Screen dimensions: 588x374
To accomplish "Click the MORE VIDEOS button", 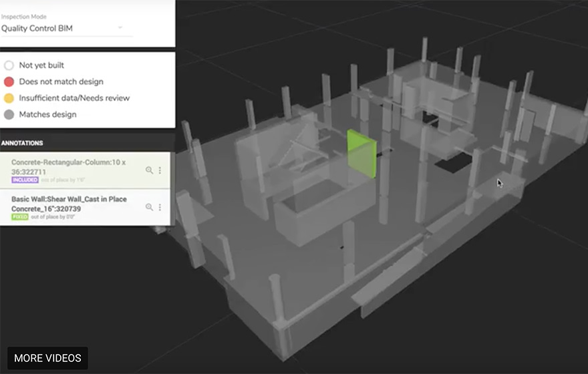I will (47, 358).
